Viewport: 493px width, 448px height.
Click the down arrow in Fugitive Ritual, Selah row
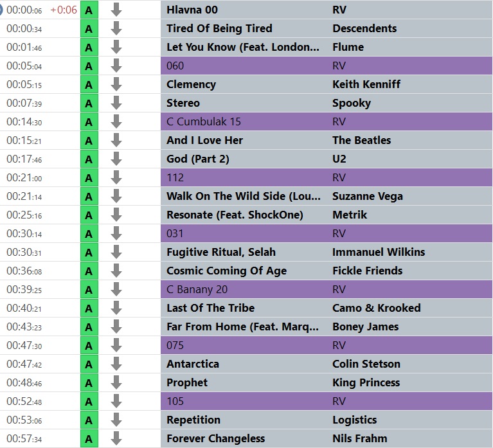[x=116, y=252]
